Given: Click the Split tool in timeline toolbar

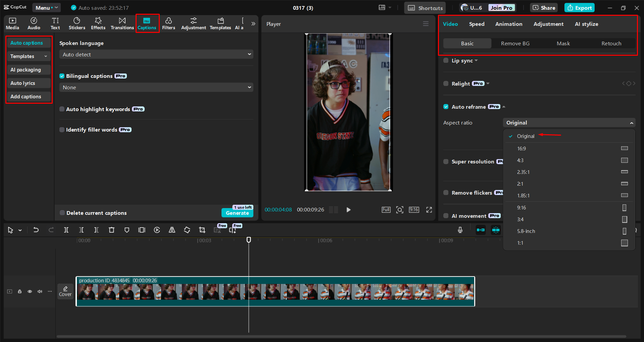Looking at the screenshot, I should (x=66, y=230).
